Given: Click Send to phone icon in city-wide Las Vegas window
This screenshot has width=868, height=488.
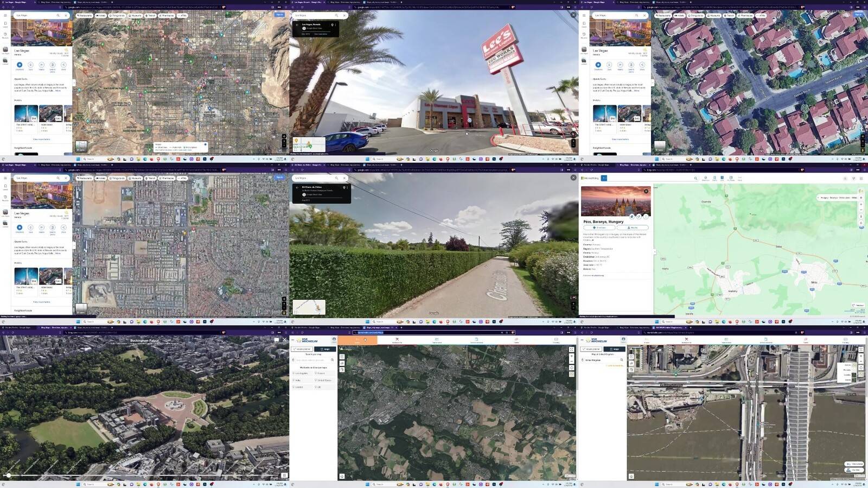Looking at the screenshot, I should click(53, 65).
